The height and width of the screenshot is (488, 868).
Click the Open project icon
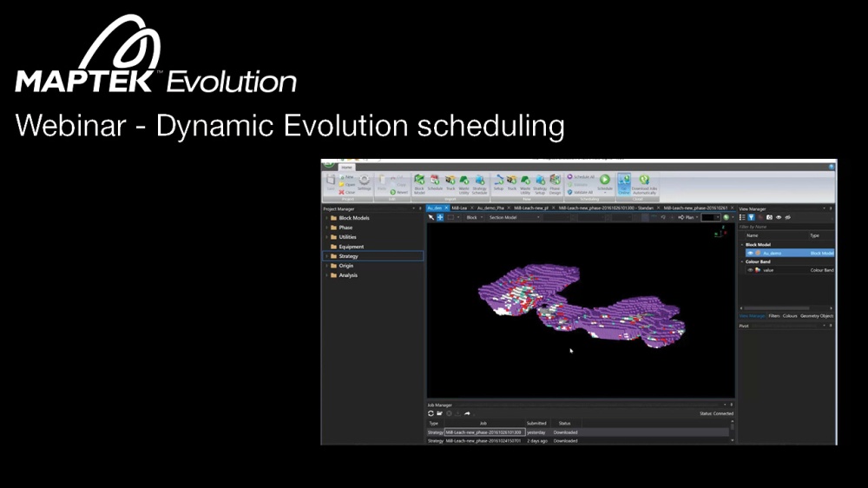click(342, 184)
